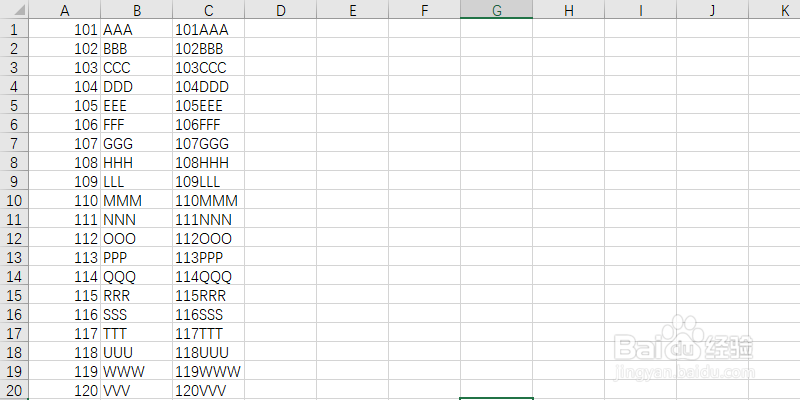The image size is (800, 400).
Task: Select row 20 header
Action: pyautogui.click(x=14, y=389)
